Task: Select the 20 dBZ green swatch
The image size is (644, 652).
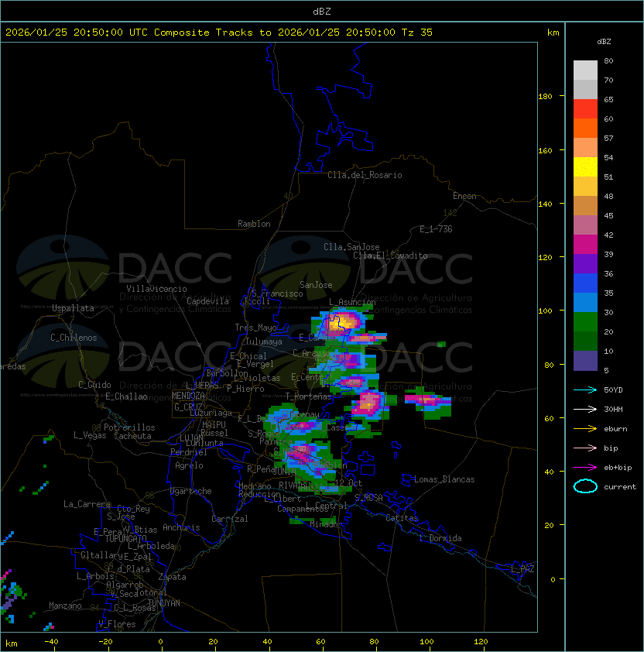Action: coord(585,341)
